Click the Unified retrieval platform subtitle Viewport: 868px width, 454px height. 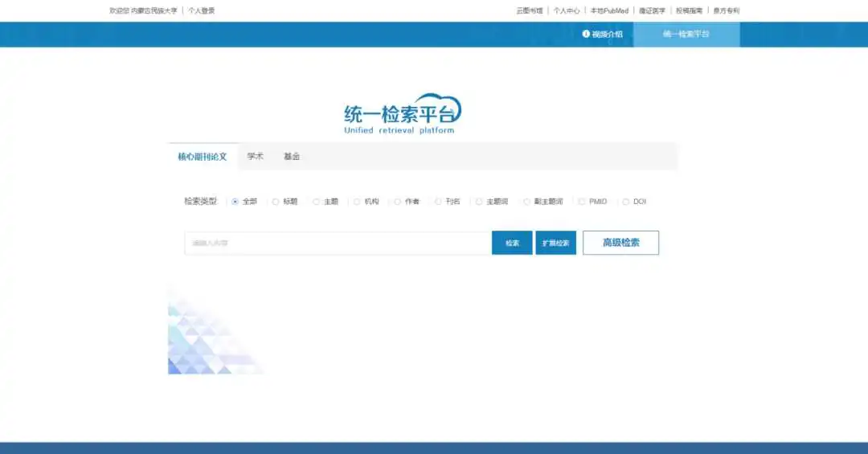click(x=399, y=131)
